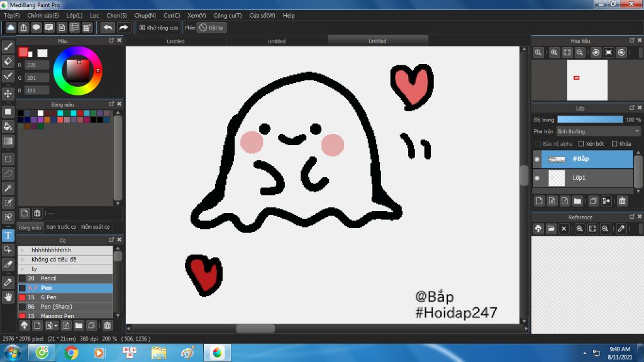The image size is (644, 362).
Task: Enable Khóa lock checkbox
Action: (614, 144)
